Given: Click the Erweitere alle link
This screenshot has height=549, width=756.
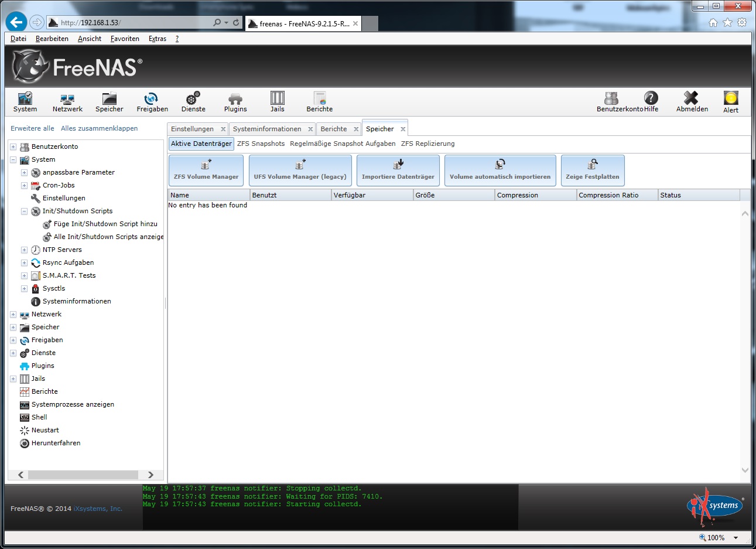Looking at the screenshot, I should (32, 128).
